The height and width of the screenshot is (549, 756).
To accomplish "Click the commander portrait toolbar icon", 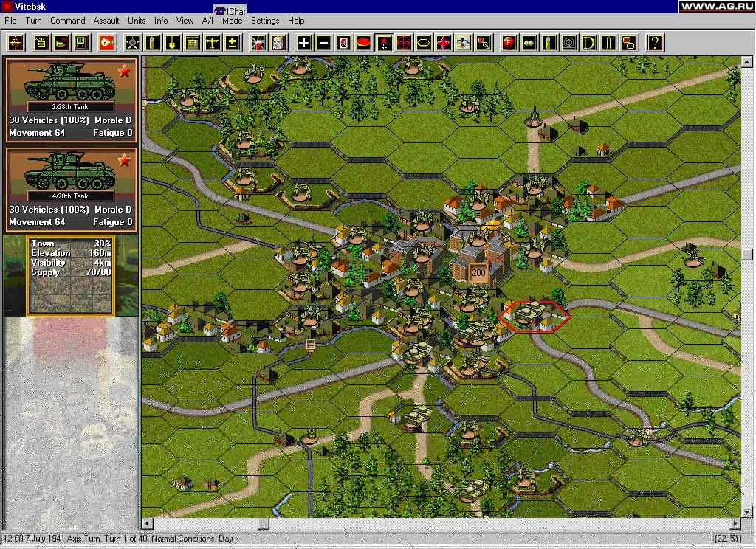I will 278,43.
